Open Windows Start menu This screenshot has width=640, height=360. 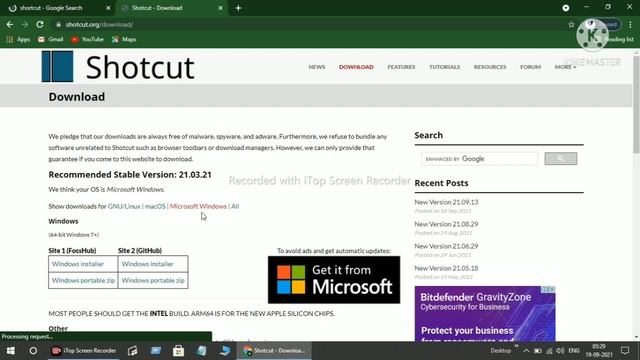[11, 351]
